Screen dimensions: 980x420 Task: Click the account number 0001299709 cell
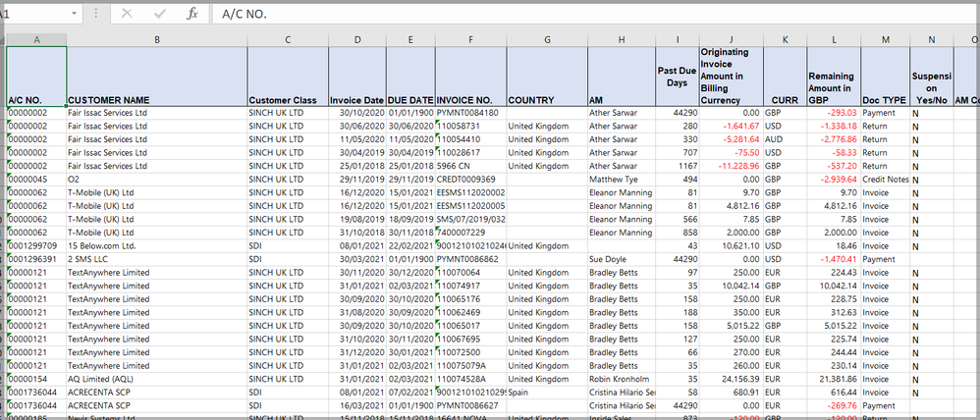[x=37, y=245]
